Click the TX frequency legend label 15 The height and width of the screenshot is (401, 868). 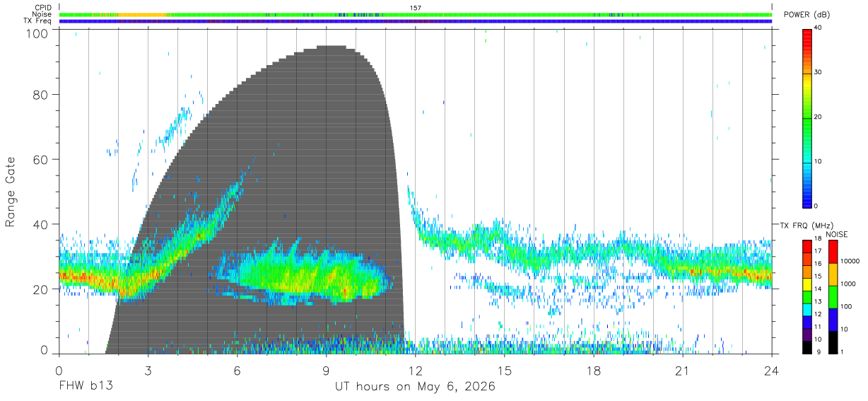[x=819, y=277]
